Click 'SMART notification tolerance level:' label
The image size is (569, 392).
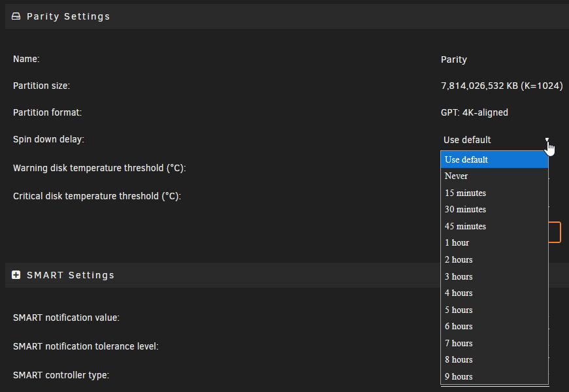pyautogui.click(x=86, y=346)
